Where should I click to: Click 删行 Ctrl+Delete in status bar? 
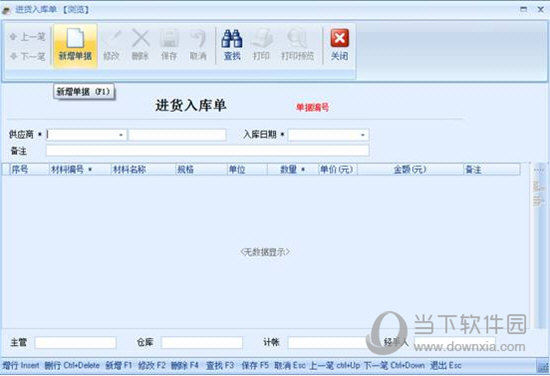pyautogui.click(x=72, y=365)
